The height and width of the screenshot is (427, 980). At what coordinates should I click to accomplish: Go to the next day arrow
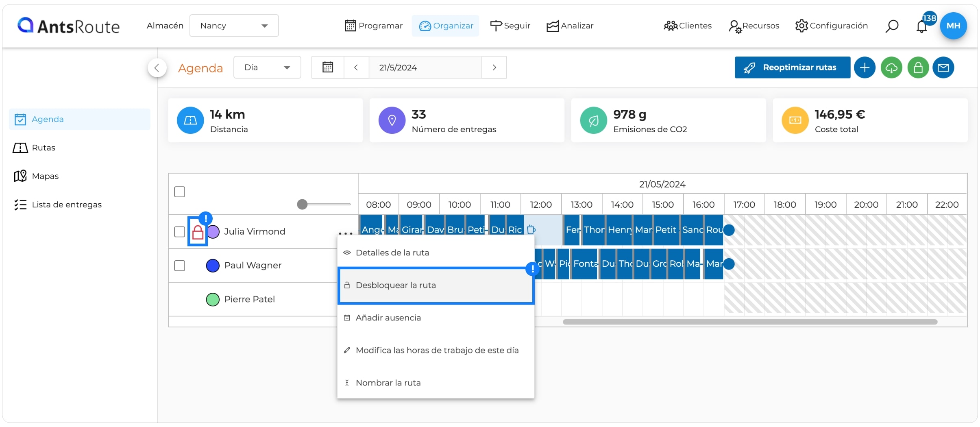[x=494, y=68]
